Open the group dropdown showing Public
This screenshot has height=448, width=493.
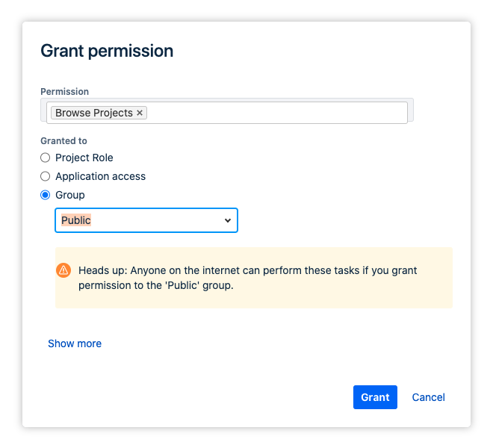point(146,220)
